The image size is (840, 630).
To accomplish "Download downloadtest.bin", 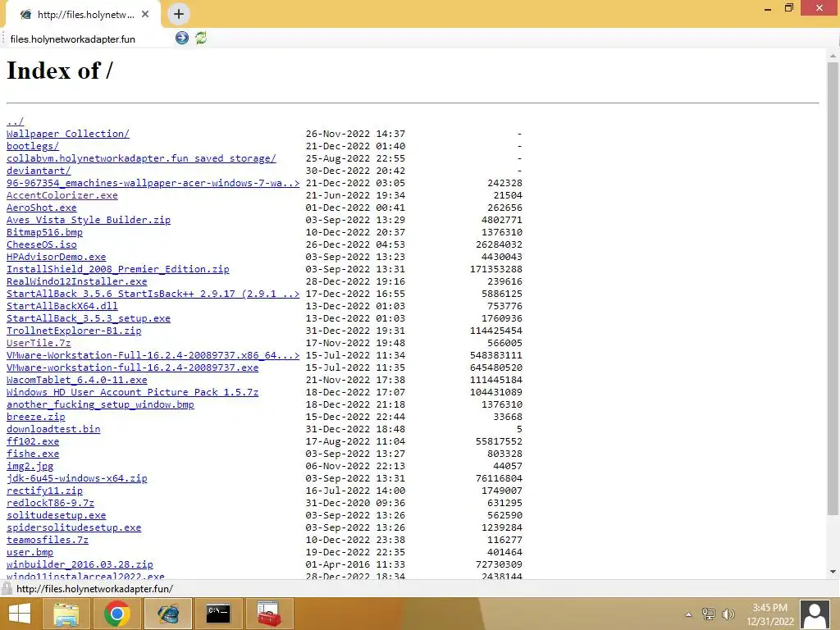I will click(x=53, y=430).
